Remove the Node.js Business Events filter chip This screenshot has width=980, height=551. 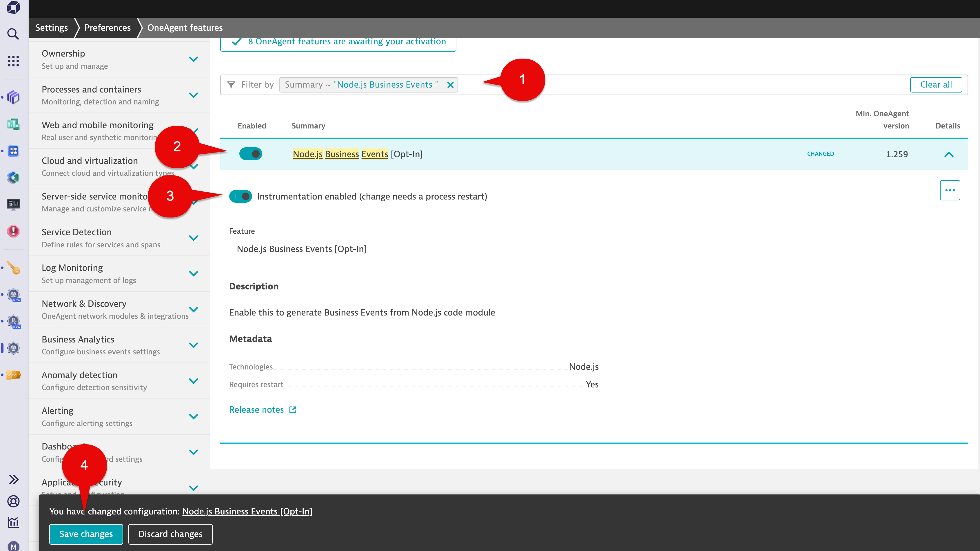coord(450,84)
